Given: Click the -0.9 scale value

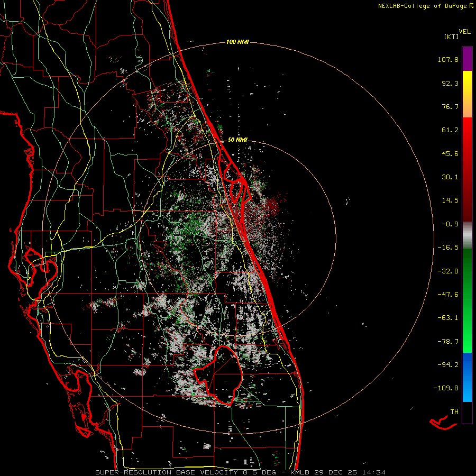Looking at the screenshot, I should click(x=450, y=224).
